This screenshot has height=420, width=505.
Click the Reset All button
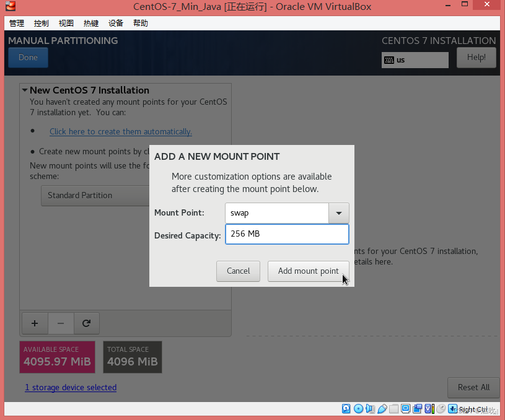(x=473, y=387)
